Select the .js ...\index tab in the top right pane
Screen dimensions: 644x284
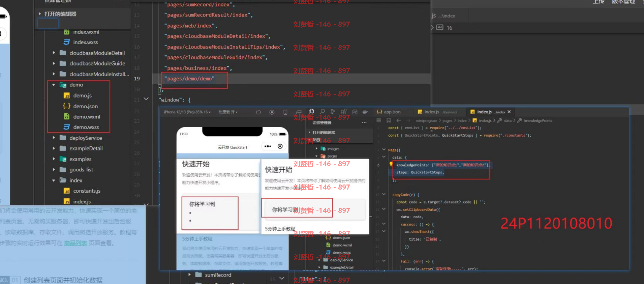point(443,16)
